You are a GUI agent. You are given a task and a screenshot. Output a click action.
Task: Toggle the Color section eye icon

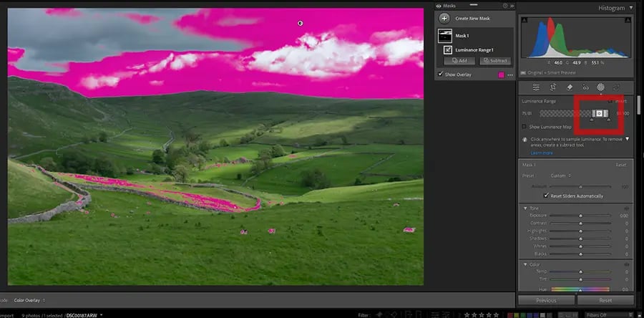[x=626, y=264]
